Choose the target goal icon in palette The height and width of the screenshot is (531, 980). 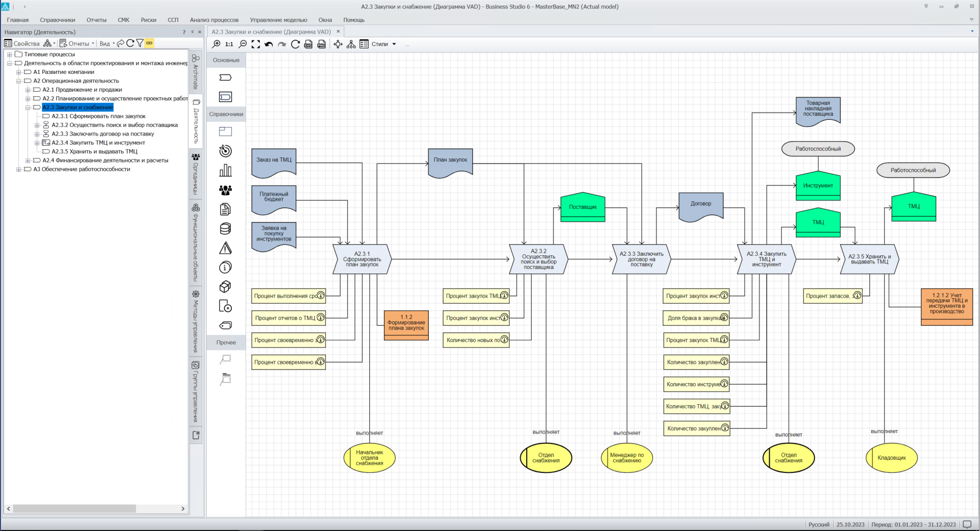[x=225, y=151]
